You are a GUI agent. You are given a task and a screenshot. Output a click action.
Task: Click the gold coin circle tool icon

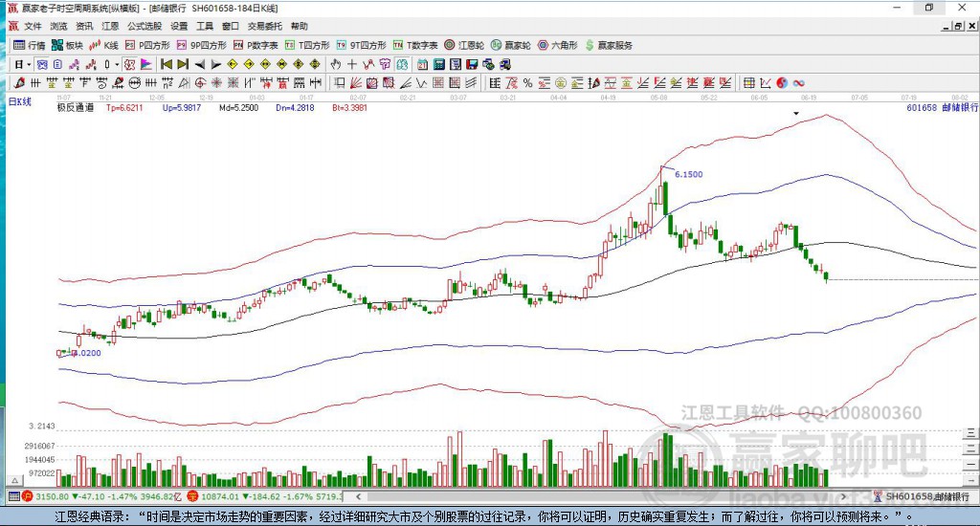click(561, 82)
